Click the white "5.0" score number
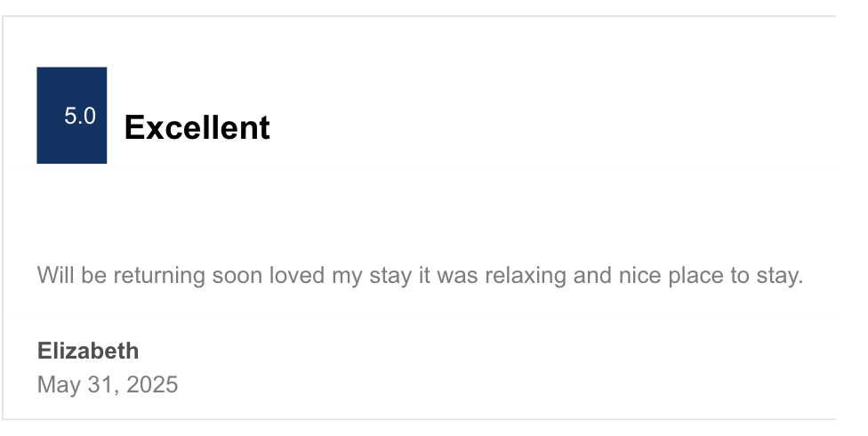Image resolution: width=868 pixels, height=436 pixels. pos(80,117)
